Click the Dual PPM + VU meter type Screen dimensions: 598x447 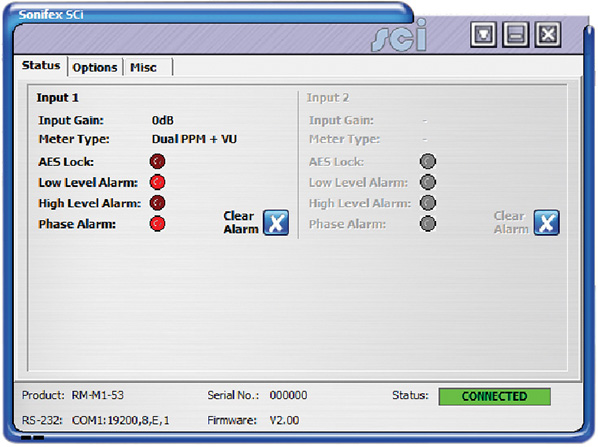click(x=194, y=139)
